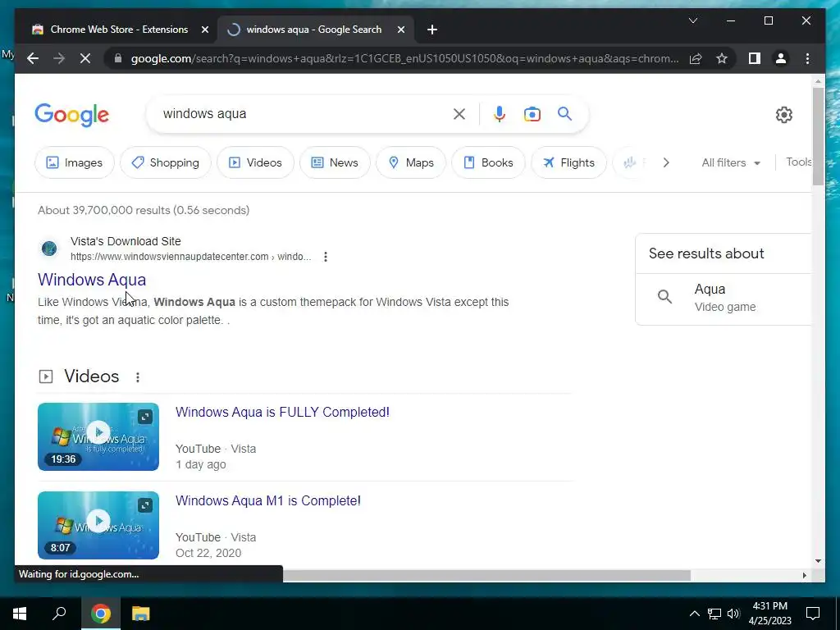Open Windows taskbar search
Image resolution: width=840 pixels, height=630 pixels.
59,614
